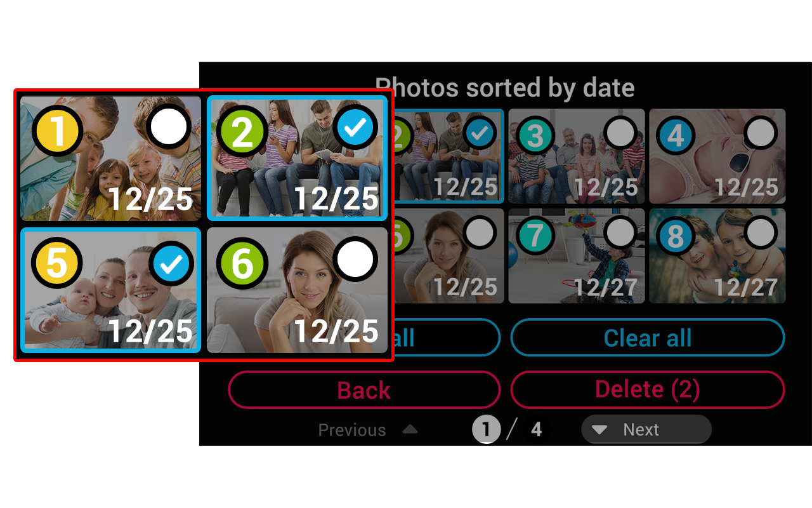Screen dimensions: 812x508
Task: Select the yellow number 1 badge in enlarged view
Action: 58,131
